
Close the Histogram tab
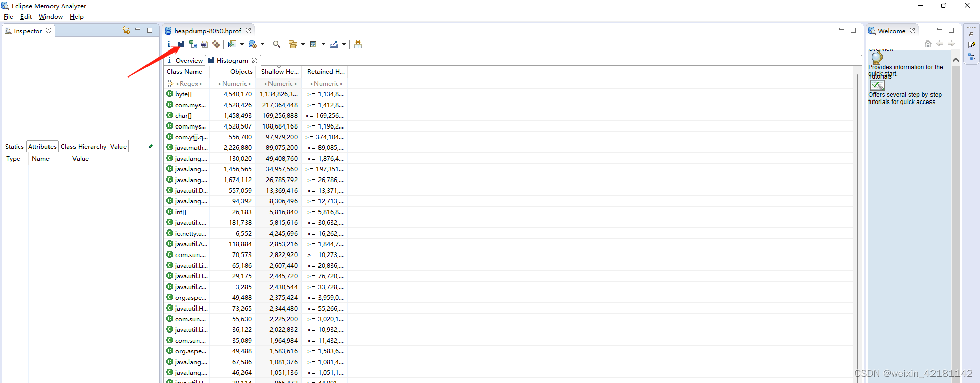[x=255, y=60]
